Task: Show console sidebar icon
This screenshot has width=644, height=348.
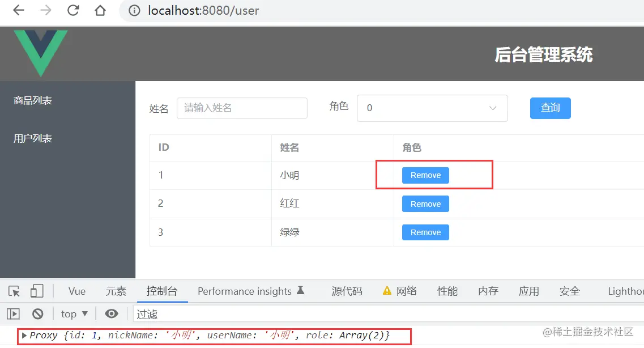Action: coord(13,314)
